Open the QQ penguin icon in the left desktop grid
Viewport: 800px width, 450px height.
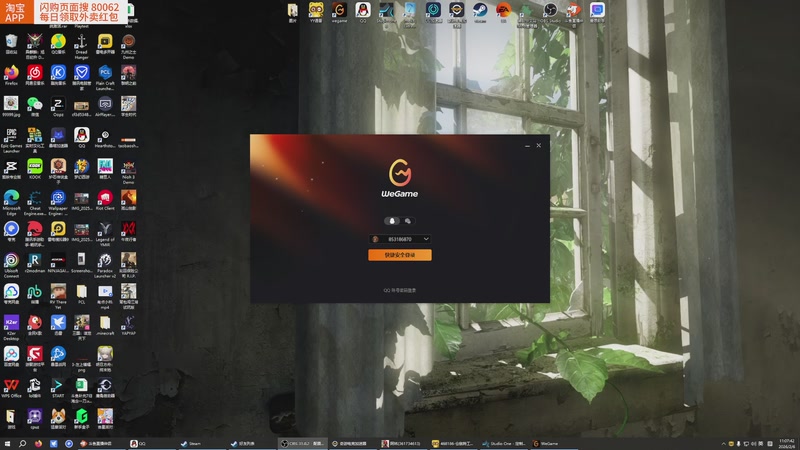(x=82, y=138)
